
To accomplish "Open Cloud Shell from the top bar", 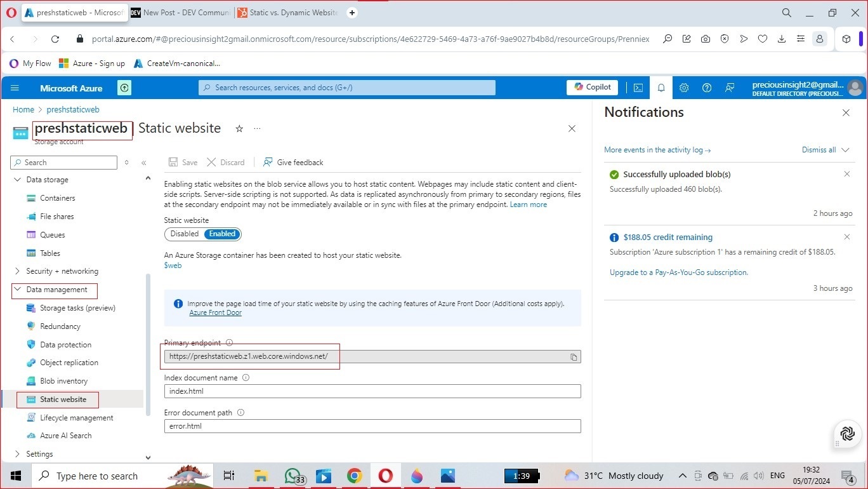I will 638,88.
